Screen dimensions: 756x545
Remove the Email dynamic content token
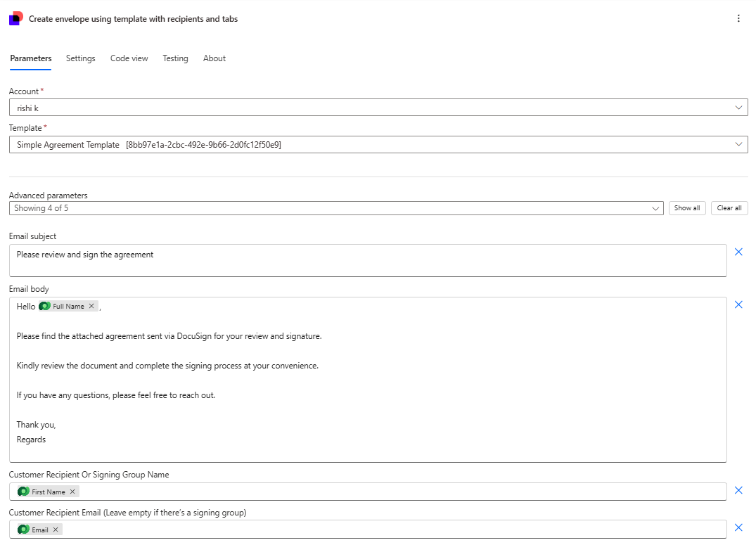pos(56,530)
